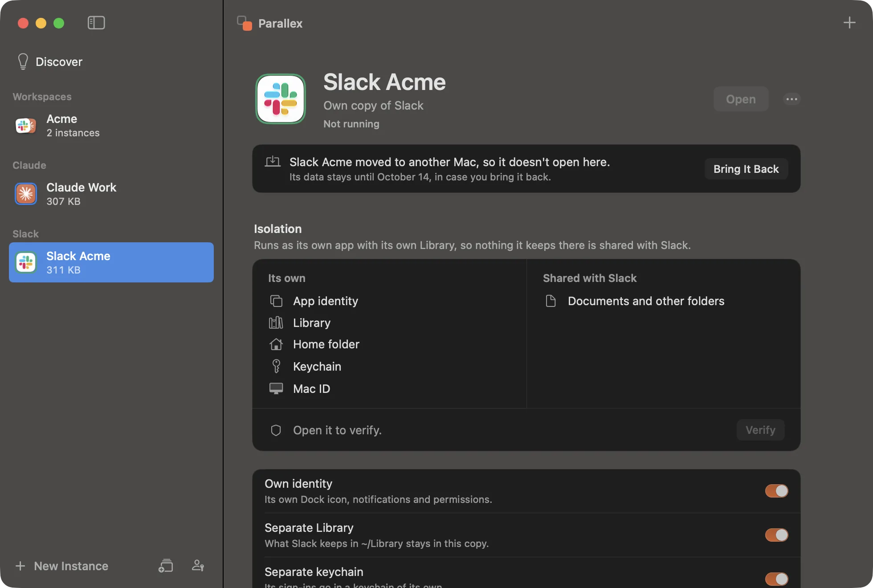Viewport: 873px width, 588px height.
Task: Click the large Slack Acme app icon
Action: click(x=281, y=99)
